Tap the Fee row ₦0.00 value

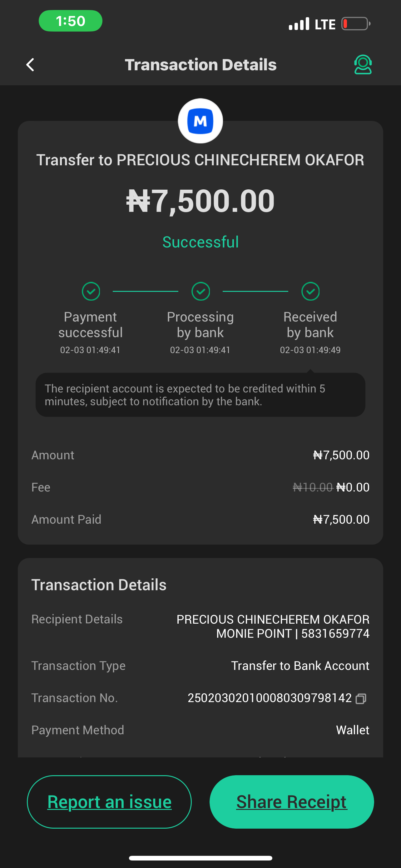(353, 487)
